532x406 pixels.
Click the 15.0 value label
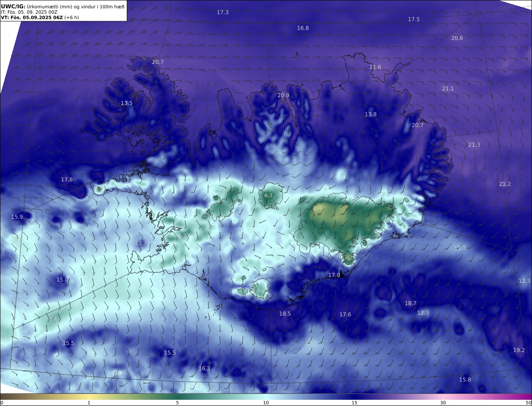click(62, 280)
